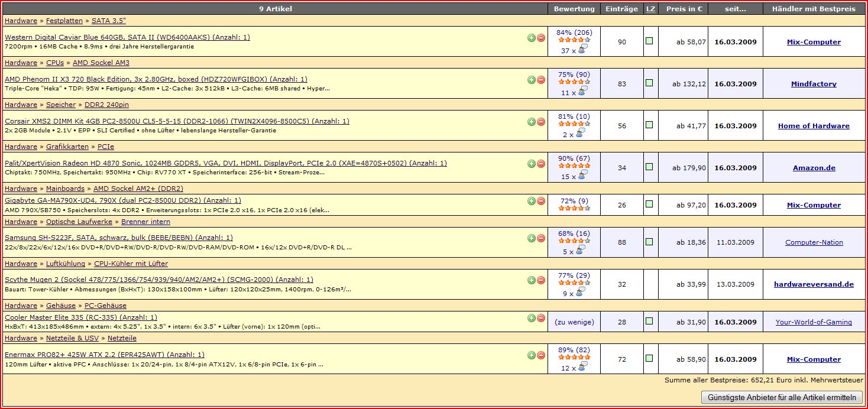
Task: Open the Computer-Nation dealer link
Action: [x=814, y=242]
